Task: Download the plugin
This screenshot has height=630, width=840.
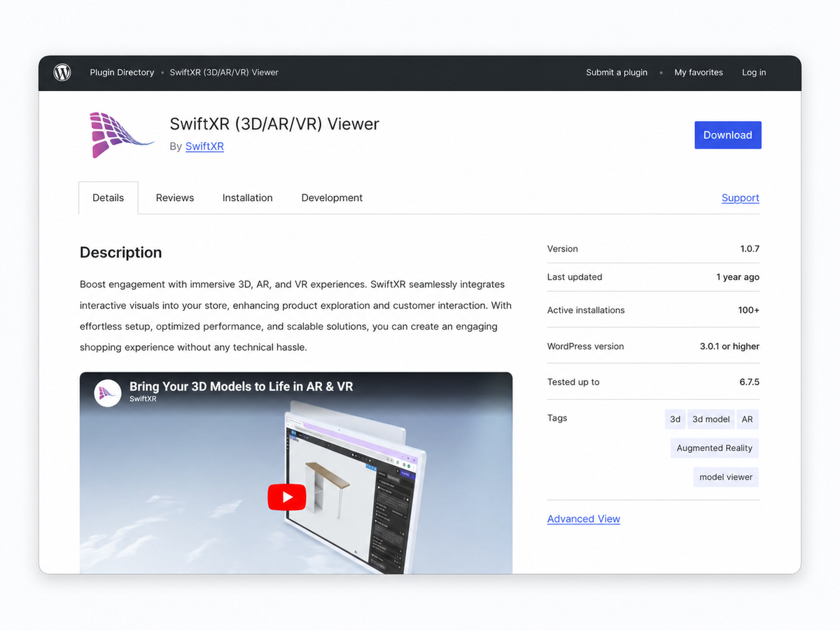Action: 728,135
